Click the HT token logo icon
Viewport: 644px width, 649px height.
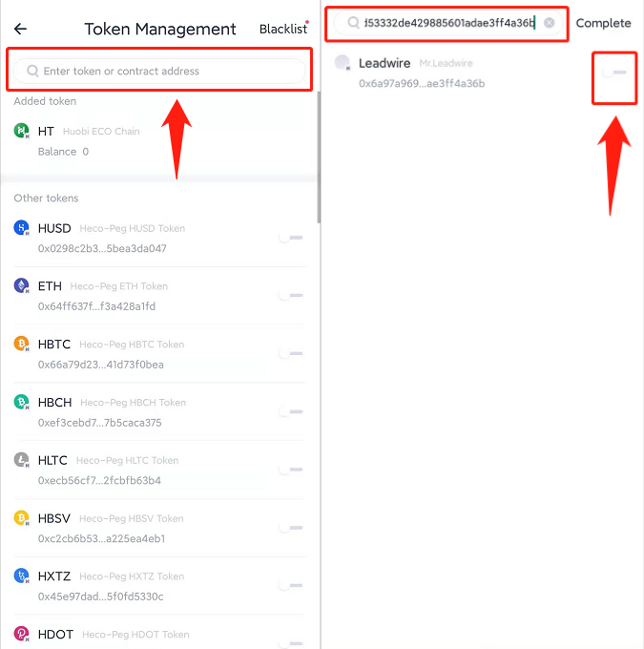(x=22, y=131)
